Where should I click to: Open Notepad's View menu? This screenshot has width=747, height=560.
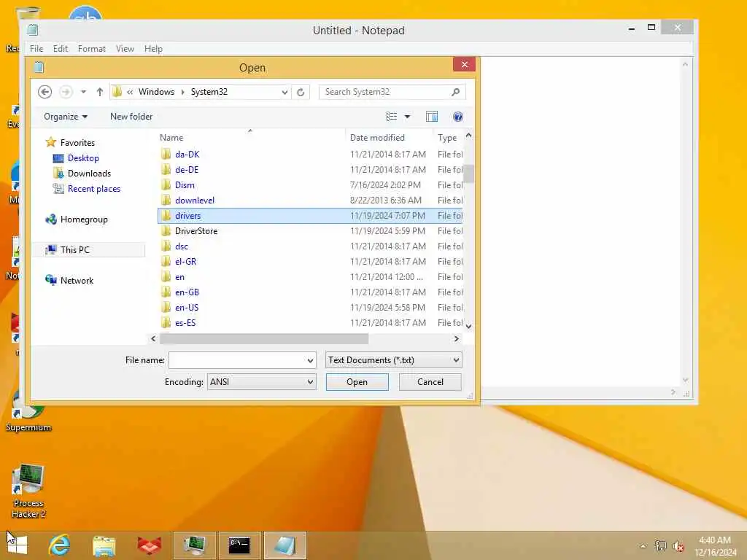[x=125, y=49]
